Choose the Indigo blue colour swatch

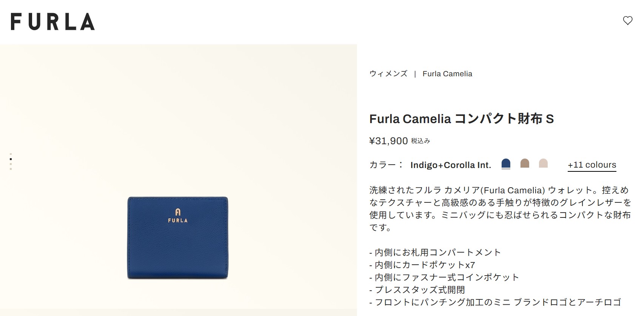click(x=506, y=163)
